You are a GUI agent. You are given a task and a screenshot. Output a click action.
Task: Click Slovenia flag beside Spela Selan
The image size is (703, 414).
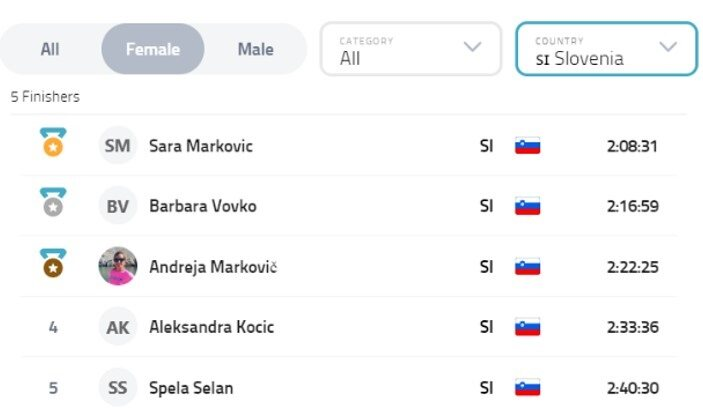[x=527, y=387]
